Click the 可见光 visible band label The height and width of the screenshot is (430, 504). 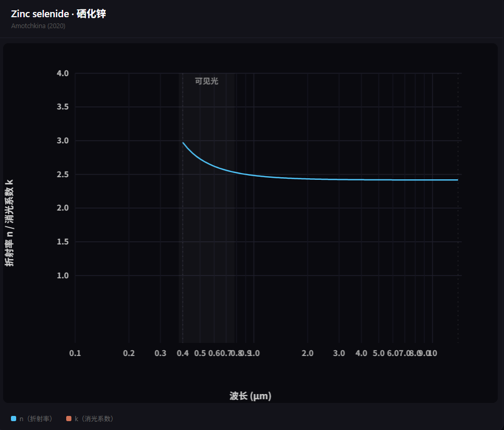click(206, 81)
